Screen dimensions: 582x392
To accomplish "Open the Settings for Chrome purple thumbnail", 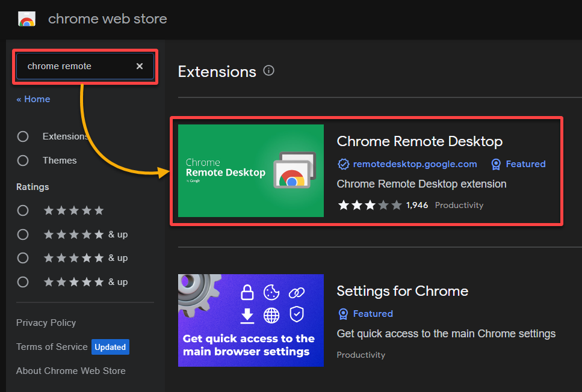I will point(251,320).
